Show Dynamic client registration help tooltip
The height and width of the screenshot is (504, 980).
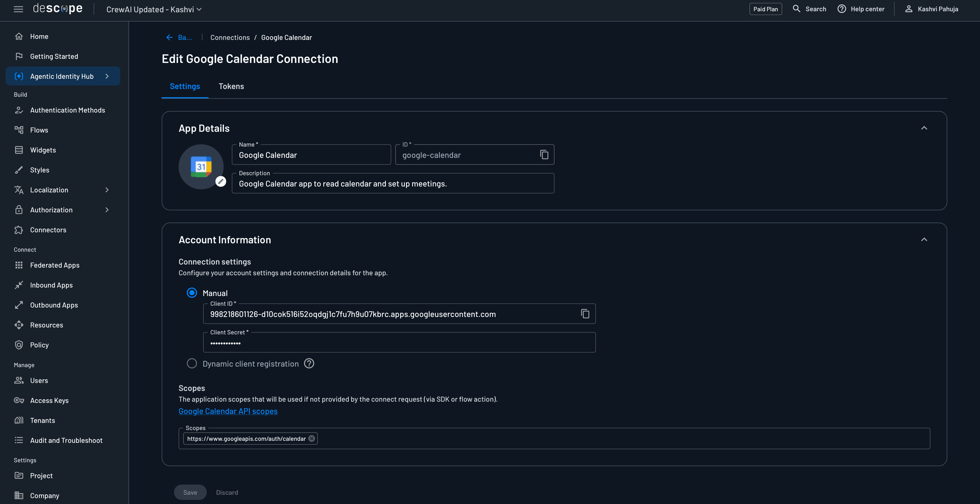tap(309, 364)
